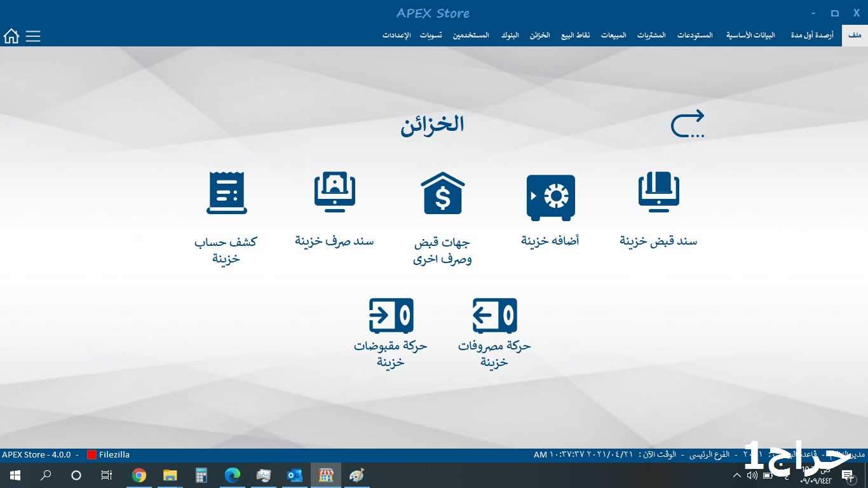Click the back arrow icon beside الخزائن
Viewport: 868px width, 488px height.
pyautogui.click(x=688, y=124)
